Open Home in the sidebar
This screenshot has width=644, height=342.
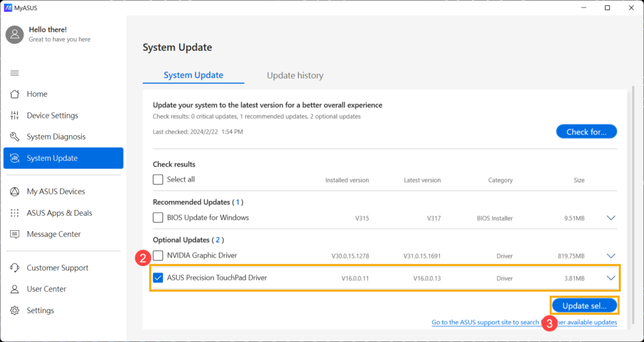click(64, 94)
